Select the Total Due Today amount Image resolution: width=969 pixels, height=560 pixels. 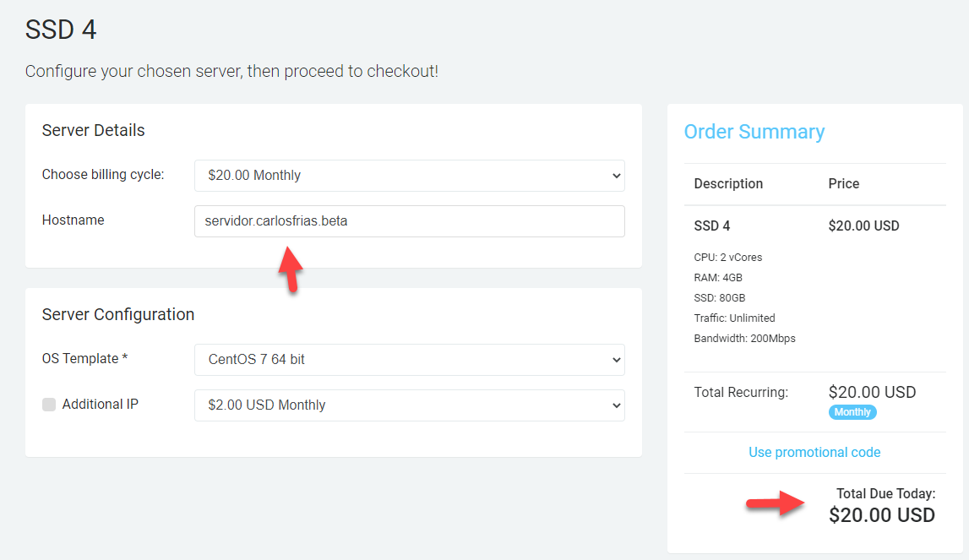(881, 515)
